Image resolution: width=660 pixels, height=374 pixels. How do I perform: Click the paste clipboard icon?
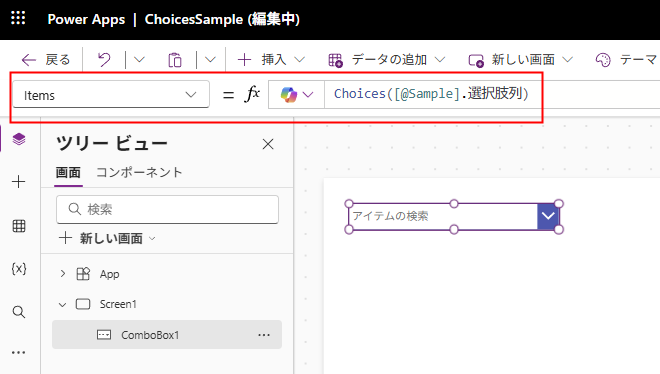coord(175,60)
